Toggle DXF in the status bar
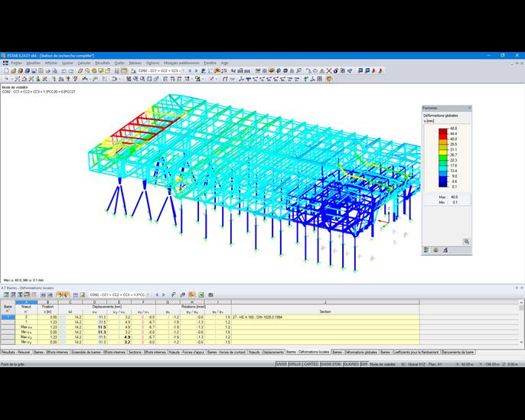This screenshot has height=420, width=525. coord(364,364)
